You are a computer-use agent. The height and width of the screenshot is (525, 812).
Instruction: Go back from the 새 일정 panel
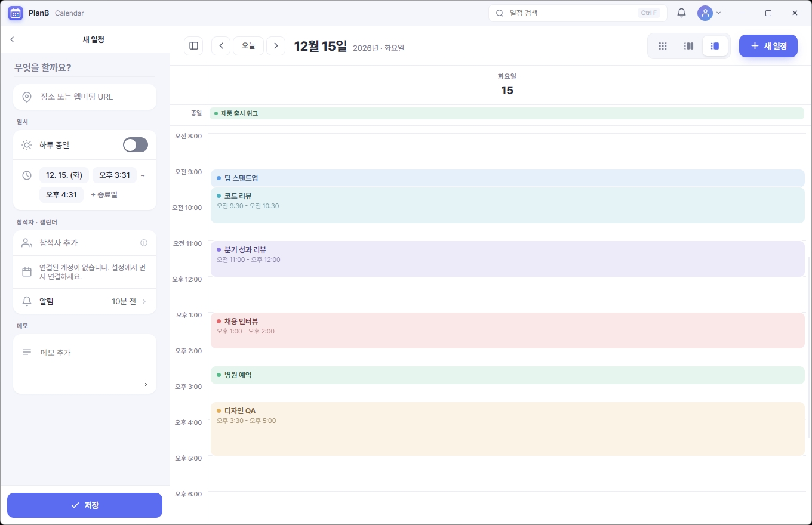pyautogui.click(x=12, y=39)
